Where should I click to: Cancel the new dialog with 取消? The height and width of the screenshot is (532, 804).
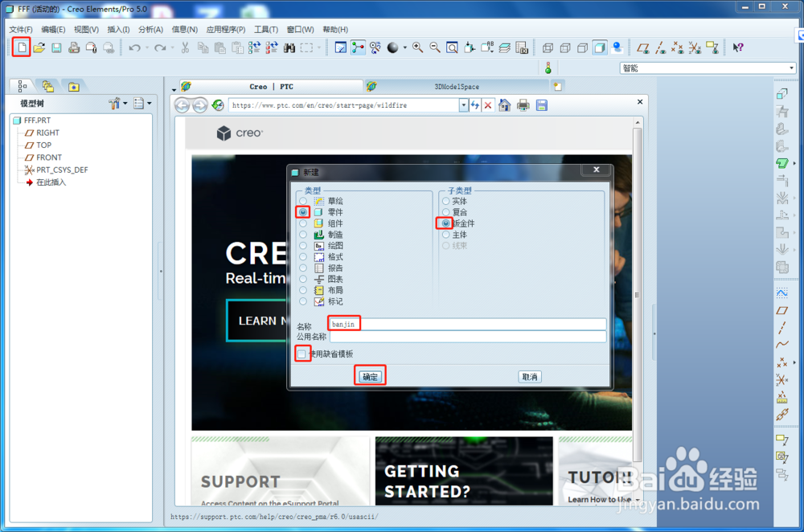[x=530, y=377]
